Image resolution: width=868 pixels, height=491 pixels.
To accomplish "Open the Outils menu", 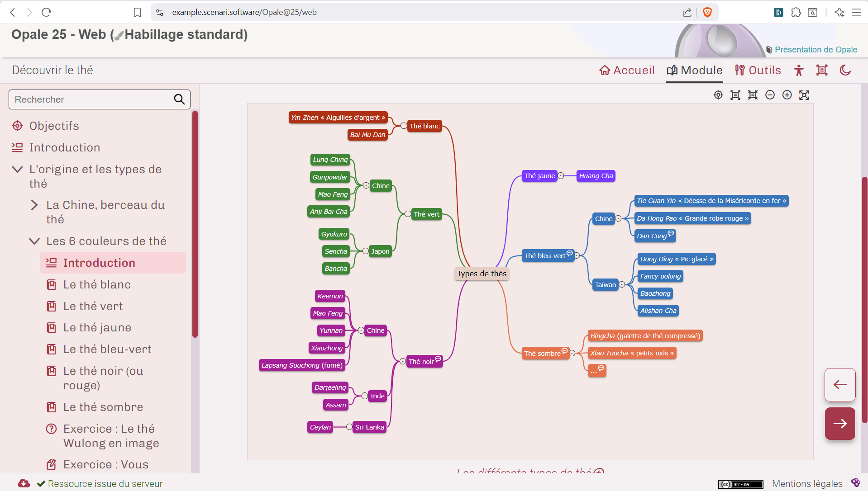I will point(758,70).
